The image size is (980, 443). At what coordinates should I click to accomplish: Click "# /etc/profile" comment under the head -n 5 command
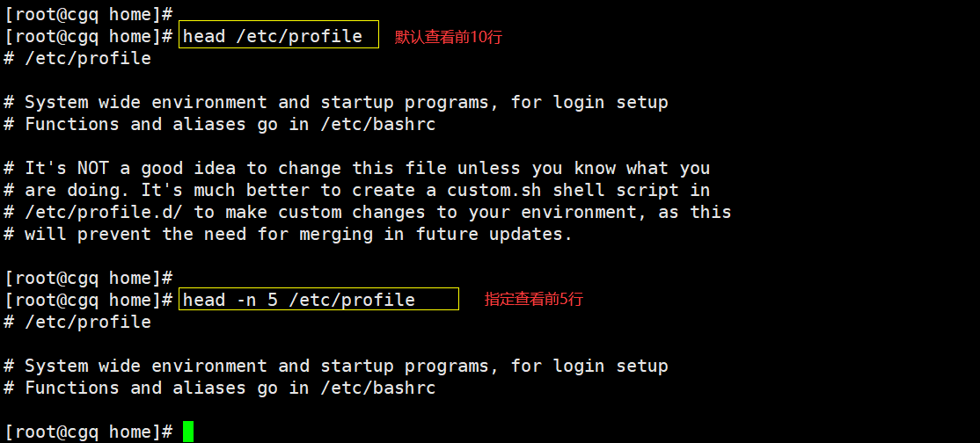point(77,322)
